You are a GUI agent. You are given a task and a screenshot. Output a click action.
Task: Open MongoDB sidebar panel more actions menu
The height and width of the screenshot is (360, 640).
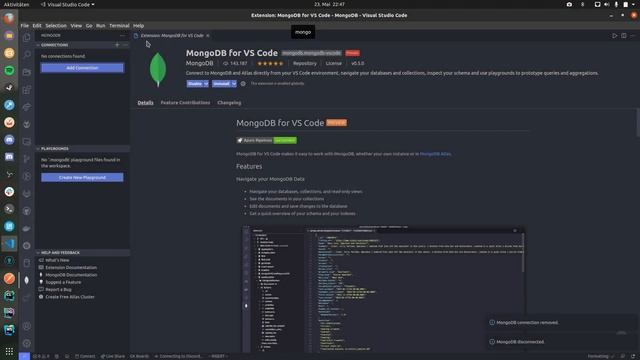122,36
